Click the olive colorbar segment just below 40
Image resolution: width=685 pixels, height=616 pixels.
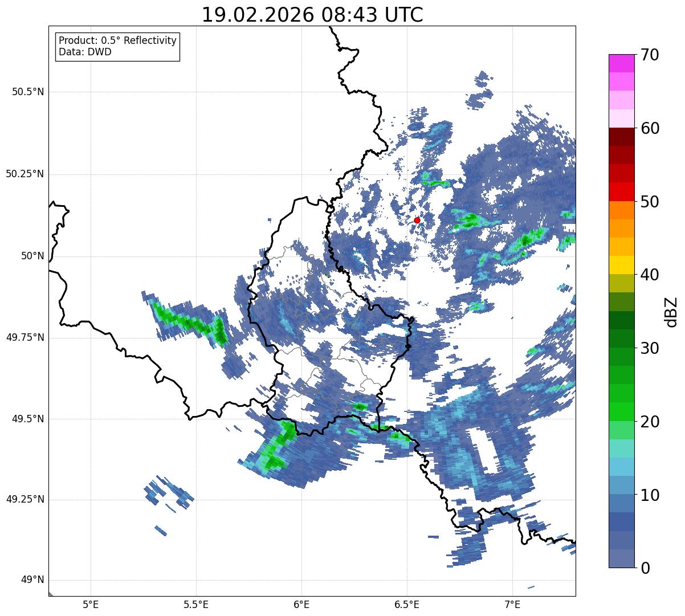(621, 283)
